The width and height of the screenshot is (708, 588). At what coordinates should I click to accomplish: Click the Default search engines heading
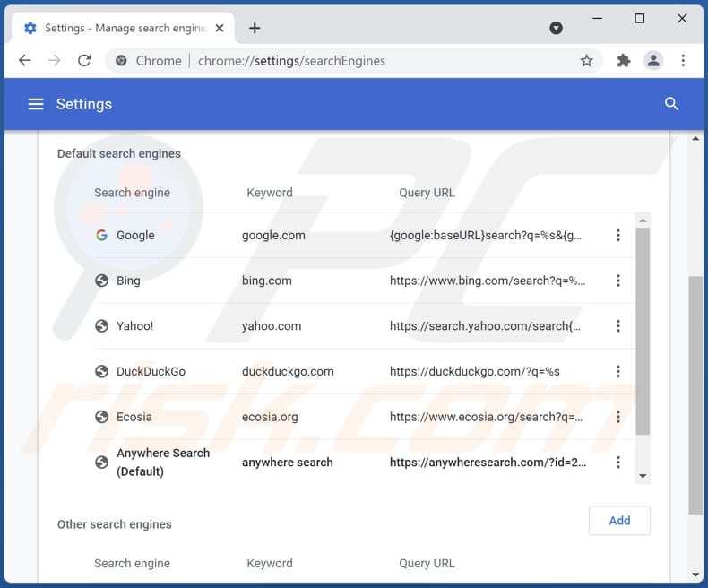pyautogui.click(x=119, y=154)
